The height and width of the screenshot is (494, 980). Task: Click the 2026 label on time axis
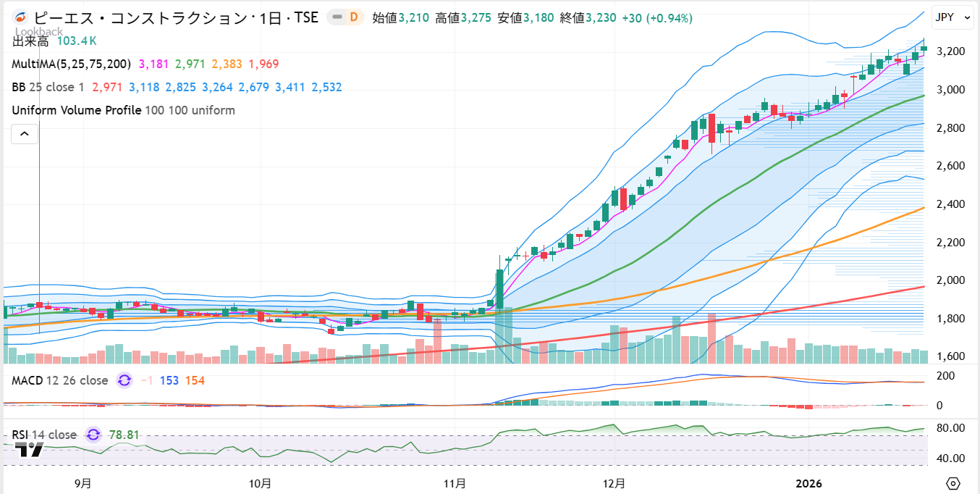[810, 483]
